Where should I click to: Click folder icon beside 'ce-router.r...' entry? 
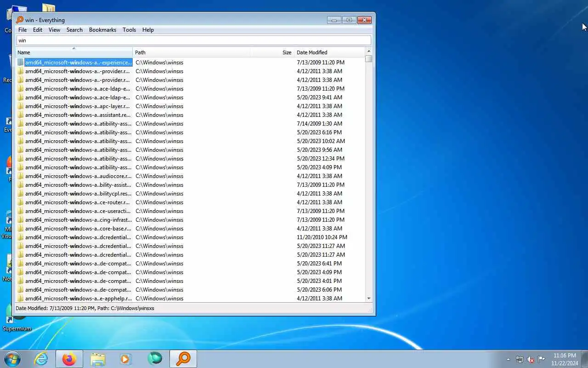click(21, 202)
